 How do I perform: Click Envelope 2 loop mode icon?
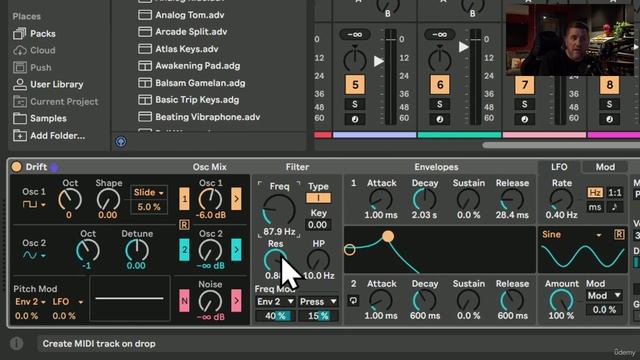[x=353, y=301]
